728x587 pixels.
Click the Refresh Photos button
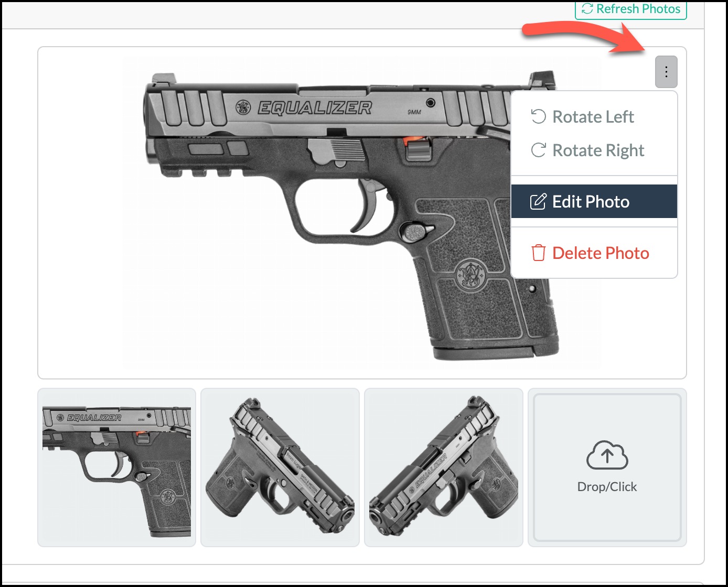(631, 9)
